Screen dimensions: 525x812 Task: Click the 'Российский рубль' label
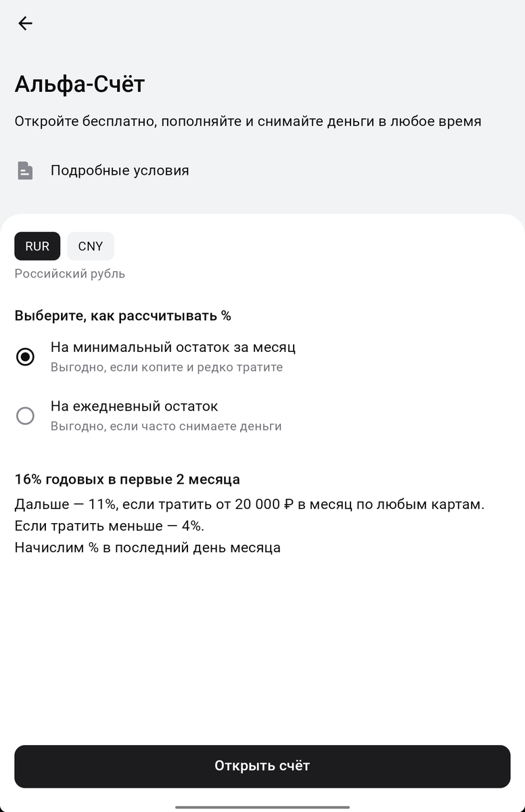(69, 273)
